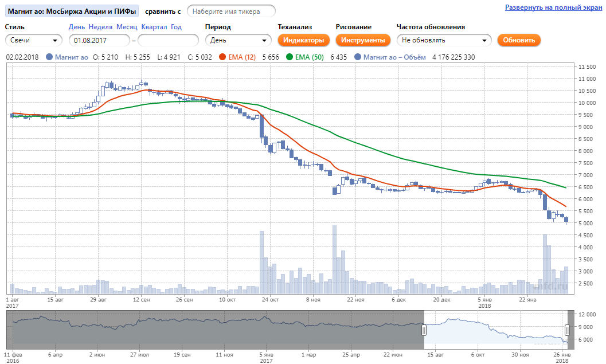This screenshot has width=606, height=364.
Task: Click the start date field 01.08.2017
Action: [99, 40]
